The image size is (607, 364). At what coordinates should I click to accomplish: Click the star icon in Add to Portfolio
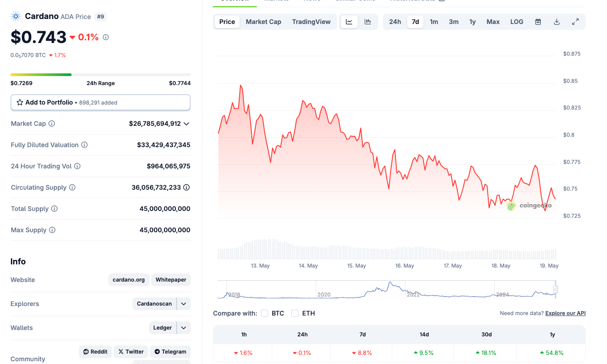[20, 103]
